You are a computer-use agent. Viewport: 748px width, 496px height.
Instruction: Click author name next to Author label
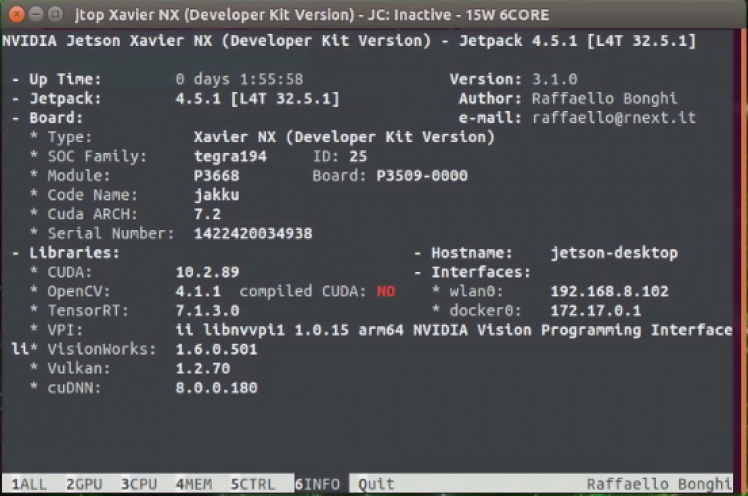coord(604,99)
